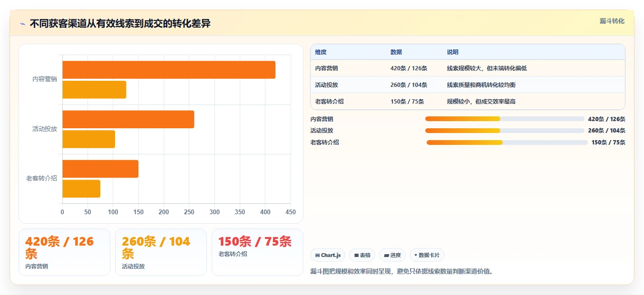Viewport: 644px width, 295px height.
Task: Click the 150条 / 75条 data card
Action: pyautogui.click(x=257, y=252)
